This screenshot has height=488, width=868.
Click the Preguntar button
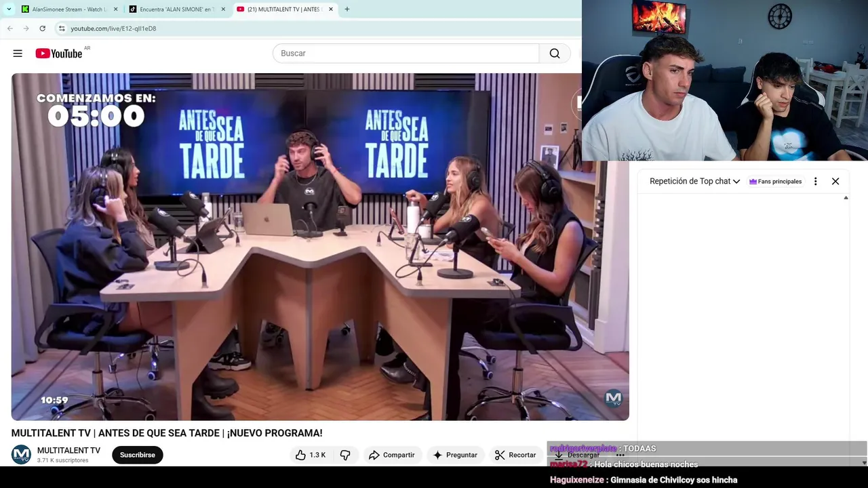coord(455,455)
